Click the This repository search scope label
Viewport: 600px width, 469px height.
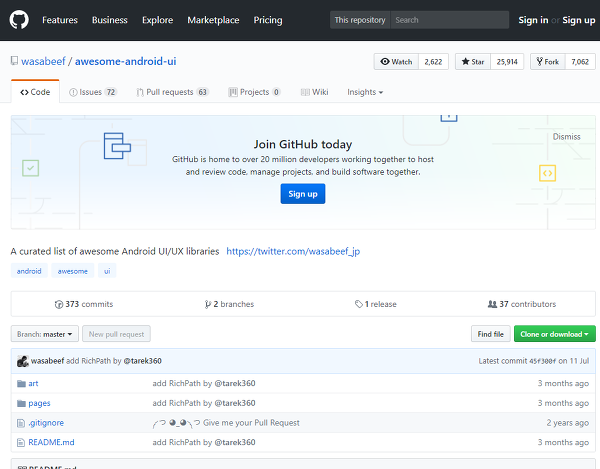[x=360, y=20]
